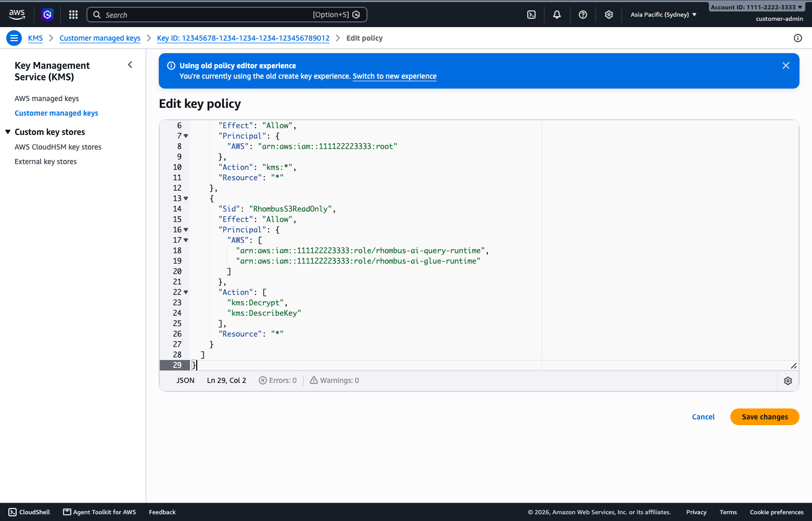Screen dimensions: 812x521
Task: Open the notifications bell
Action: [x=557, y=15]
